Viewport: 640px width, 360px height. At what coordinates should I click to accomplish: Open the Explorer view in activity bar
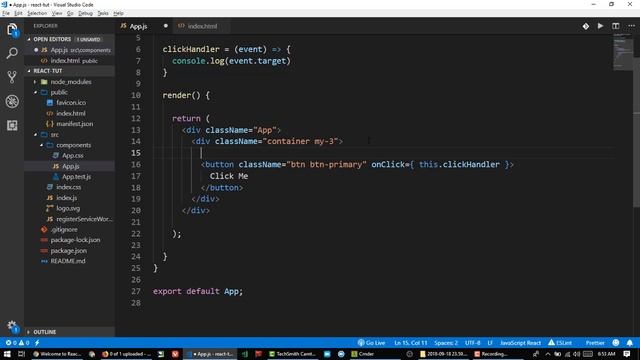click(x=12, y=30)
